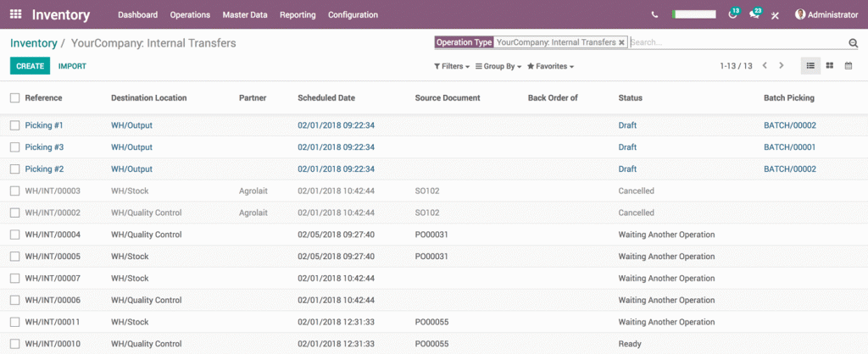Click the search magnifier icon
This screenshot has width=868, height=354.
coord(853,43)
